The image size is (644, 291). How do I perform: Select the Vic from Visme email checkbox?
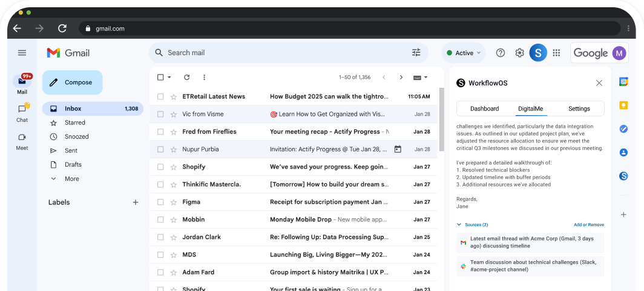(160, 114)
